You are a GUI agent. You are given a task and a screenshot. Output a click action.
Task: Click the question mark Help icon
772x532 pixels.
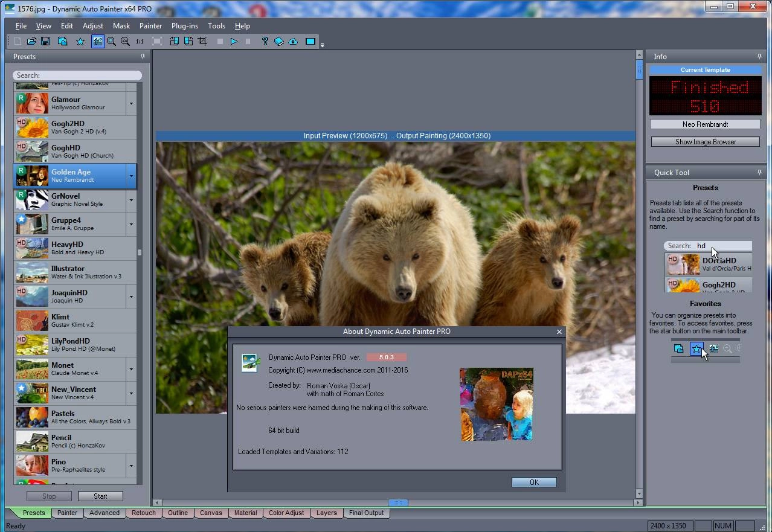click(265, 41)
